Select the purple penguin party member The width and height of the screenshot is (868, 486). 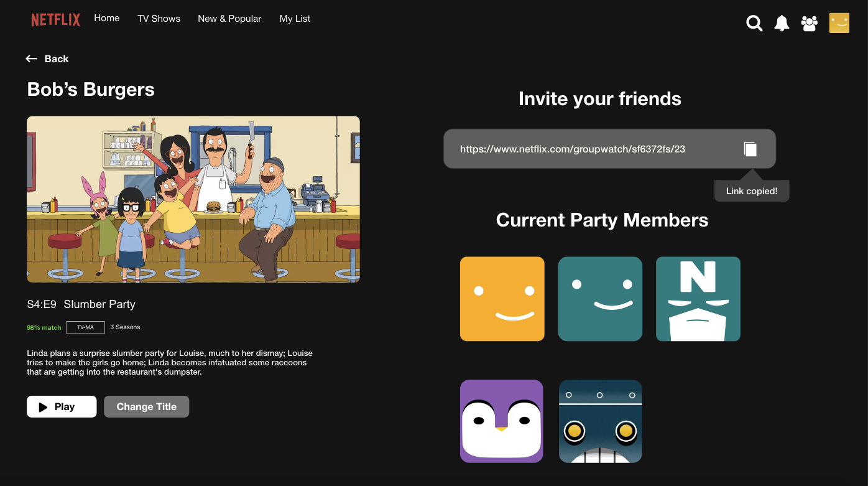(x=502, y=421)
